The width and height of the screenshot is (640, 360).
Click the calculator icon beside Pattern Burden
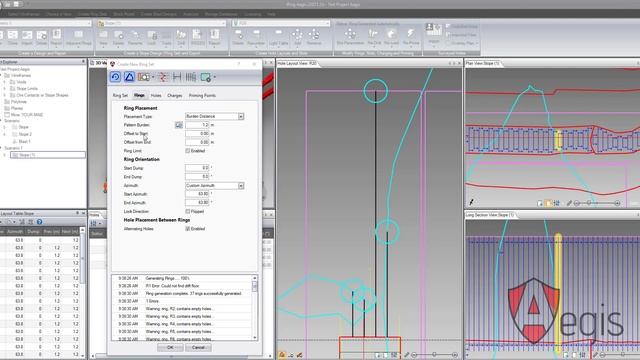click(178, 125)
